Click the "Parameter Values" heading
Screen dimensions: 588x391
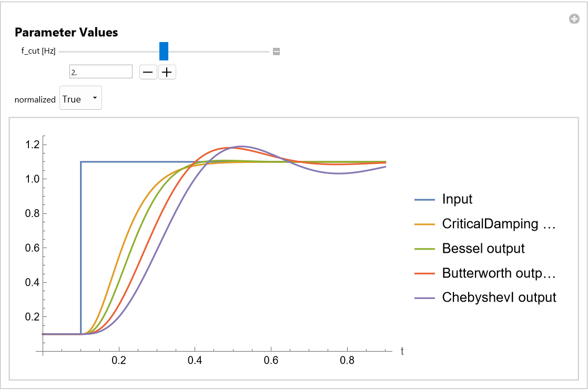tap(66, 33)
